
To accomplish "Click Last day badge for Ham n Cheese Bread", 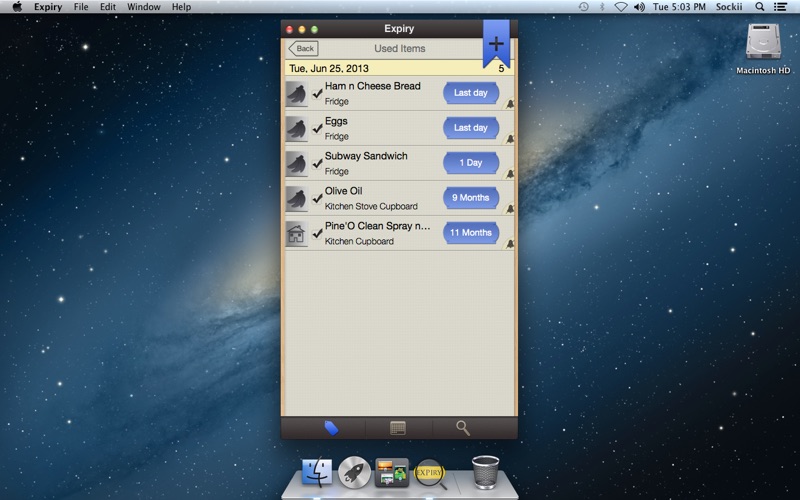I will (470, 93).
